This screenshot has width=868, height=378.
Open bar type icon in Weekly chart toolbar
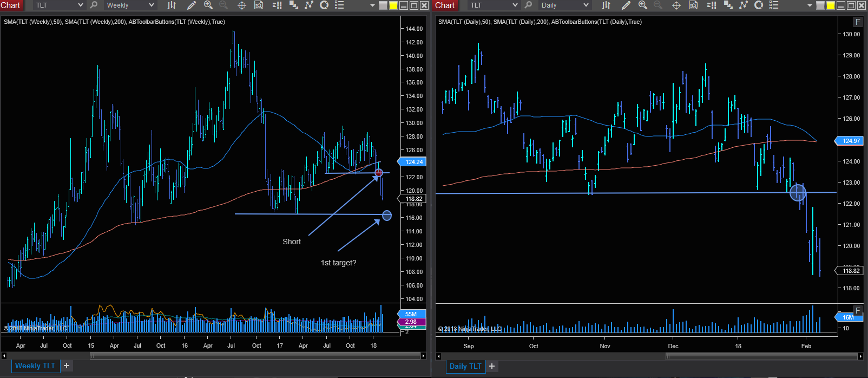(x=172, y=5)
